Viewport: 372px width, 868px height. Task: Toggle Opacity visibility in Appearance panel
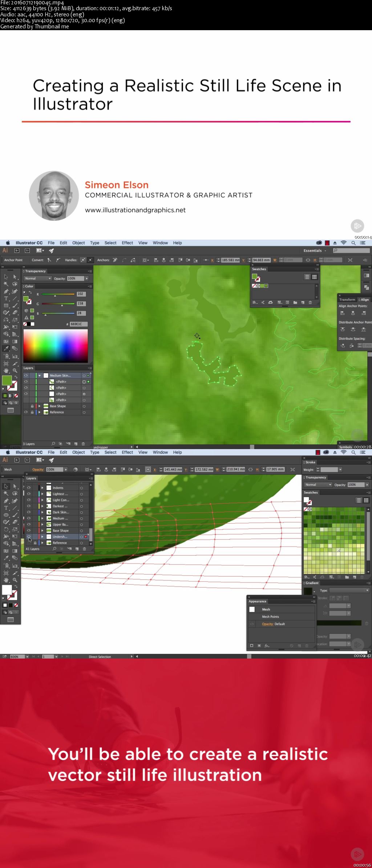tap(252, 624)
